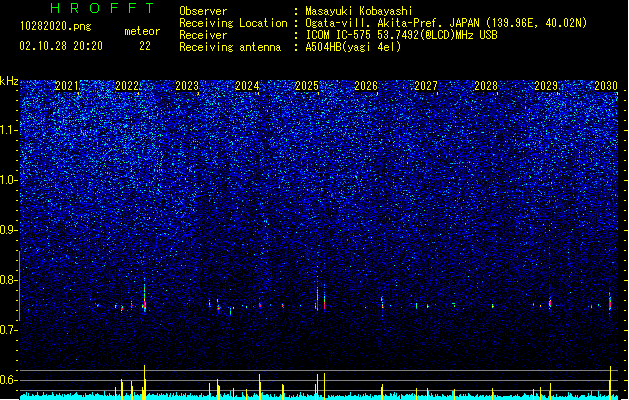Click the 2030 time marker

(x=606, y=86)
